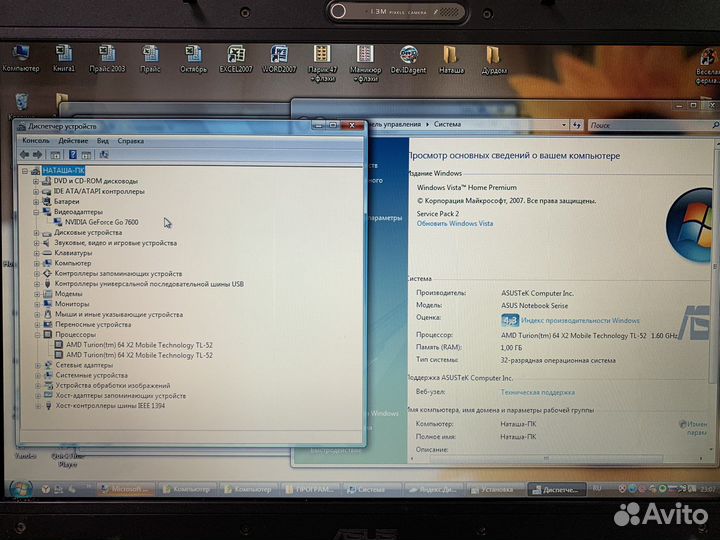The width and height of the screenshot is (720, 540).
Task: Toggle the console tree toolbar icon
Action: pyautogui.click(x=55, y=155)
